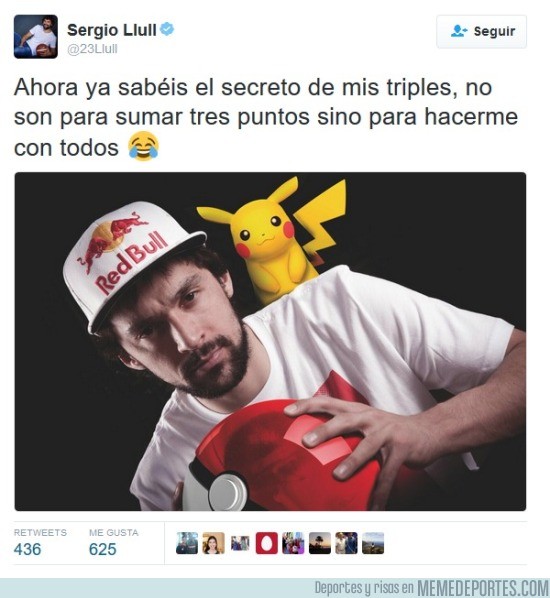Image resolution: width=550 pixels, height=598 pixels.
Task: Click the two men white-and-blue avatar
Action: coord(346,543)
